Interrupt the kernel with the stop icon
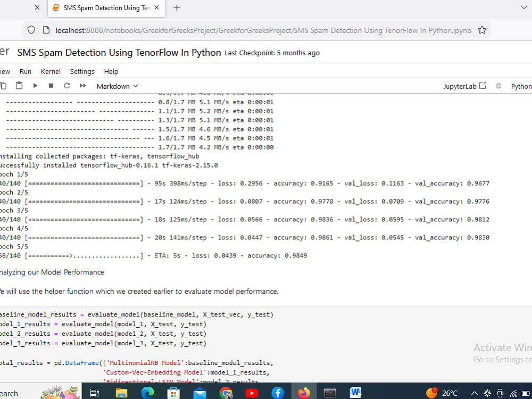 tap(50, 86)
